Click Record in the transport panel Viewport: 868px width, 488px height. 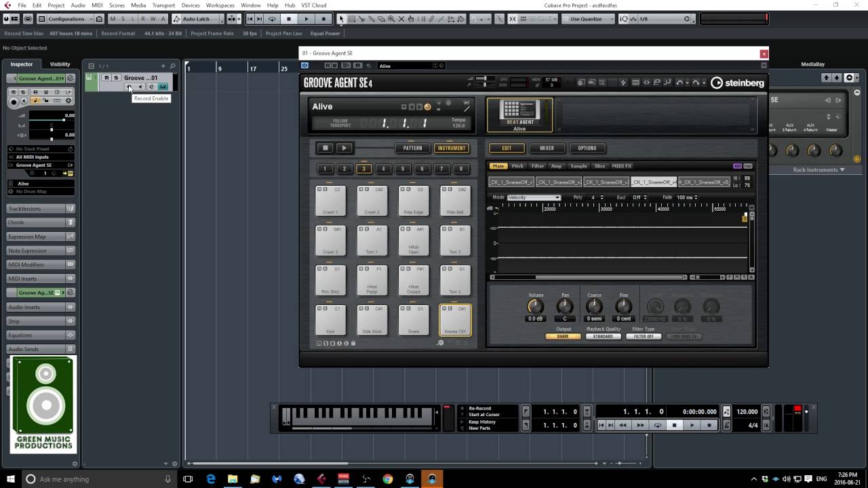(x=709, y=425)
